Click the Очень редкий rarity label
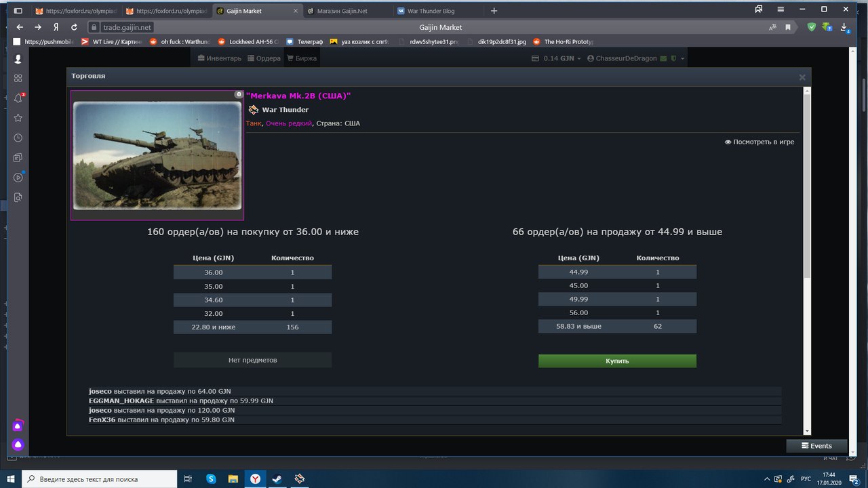 289,123
